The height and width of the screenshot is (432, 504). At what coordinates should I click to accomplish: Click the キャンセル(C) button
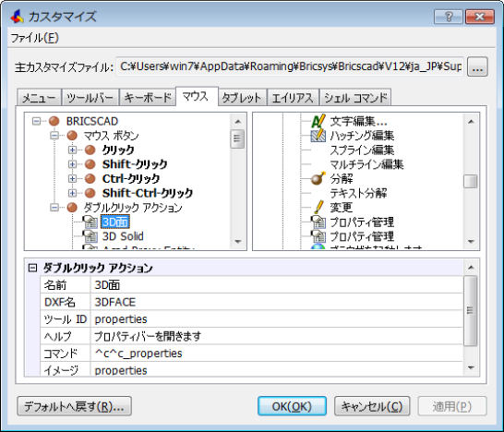click(372, 406)
